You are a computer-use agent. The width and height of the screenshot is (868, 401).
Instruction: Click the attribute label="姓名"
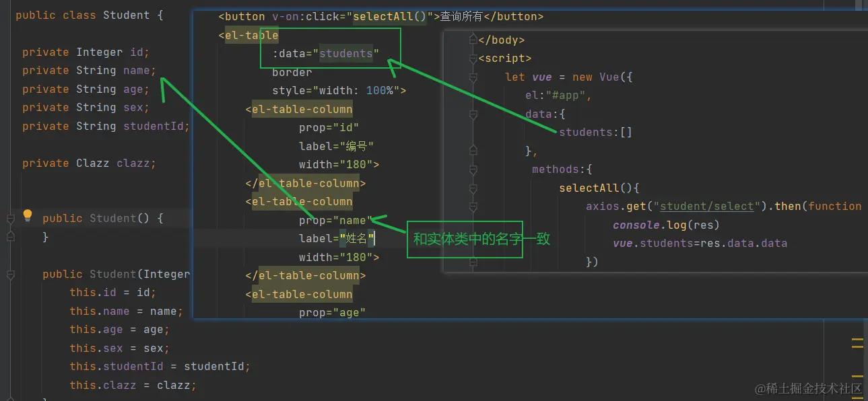[x=336, y=239]
